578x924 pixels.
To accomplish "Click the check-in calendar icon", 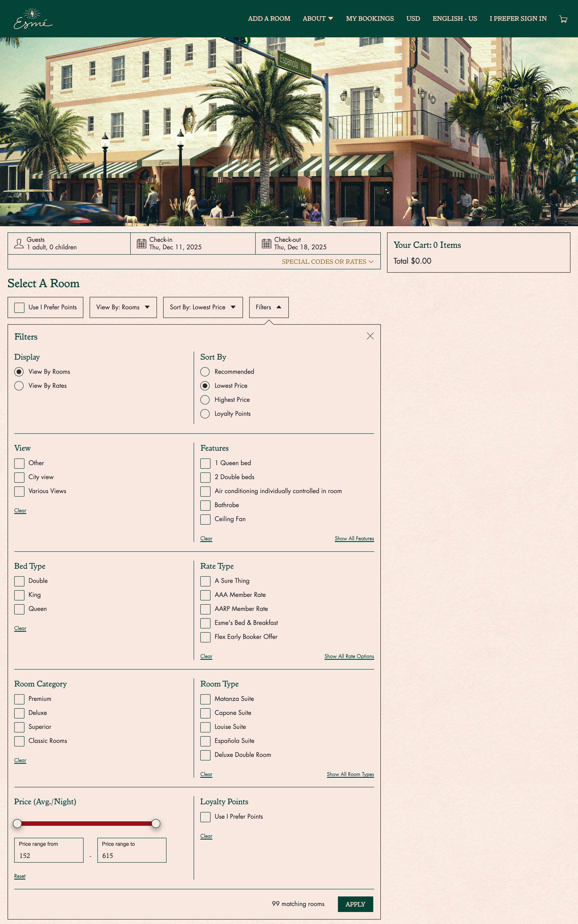I will click(141, 243).
